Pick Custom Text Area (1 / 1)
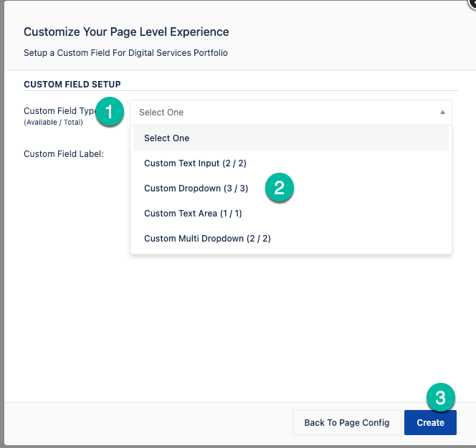Screen dimensions: 476x448 (x=291, y=214)
